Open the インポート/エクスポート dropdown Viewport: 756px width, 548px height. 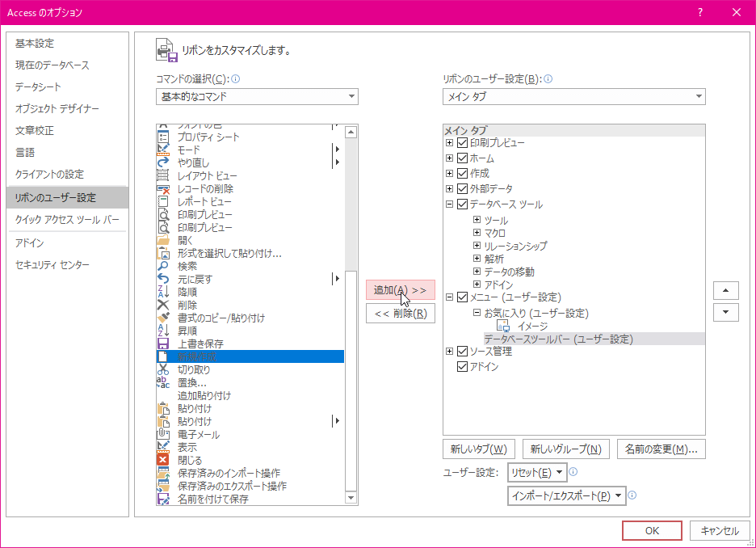coord(566,496)
